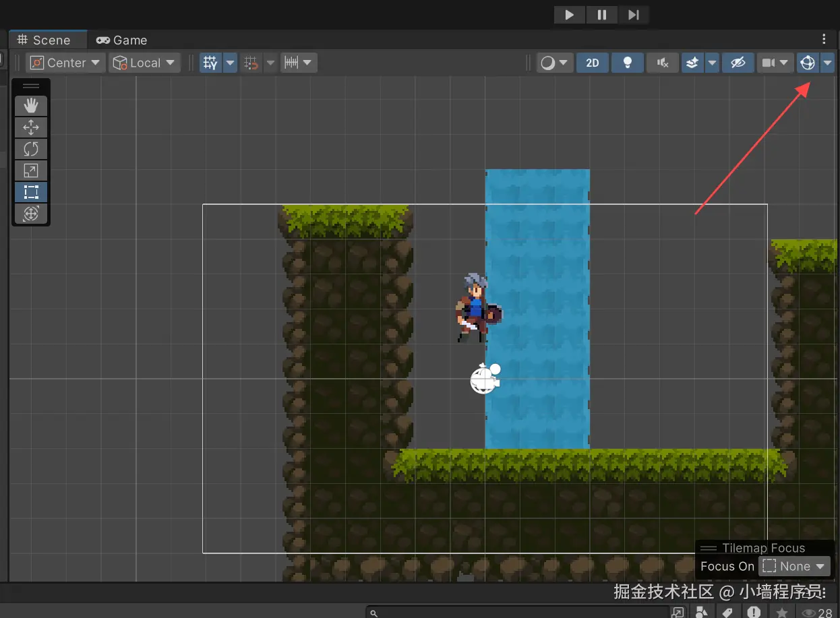Expand grid snapping settings arrow
This screenshot has width=840, height=618.
click(x=270, y=63)
